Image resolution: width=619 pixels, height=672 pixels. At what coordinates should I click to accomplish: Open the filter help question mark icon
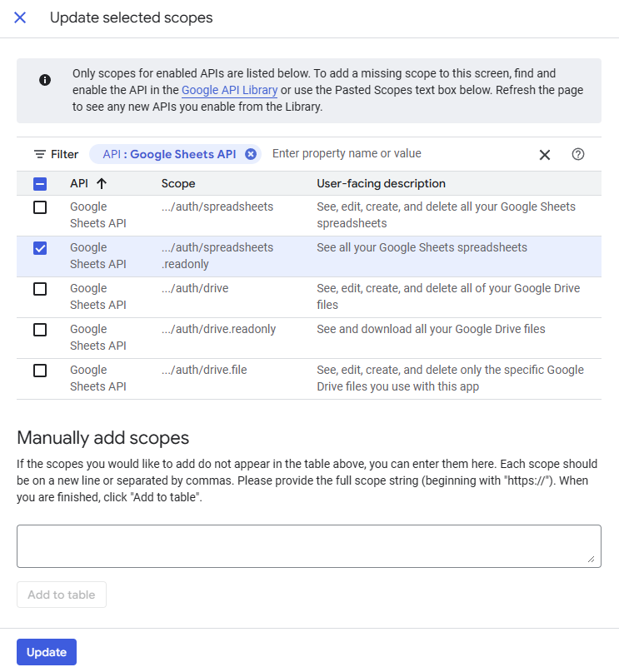click(577, 154)
